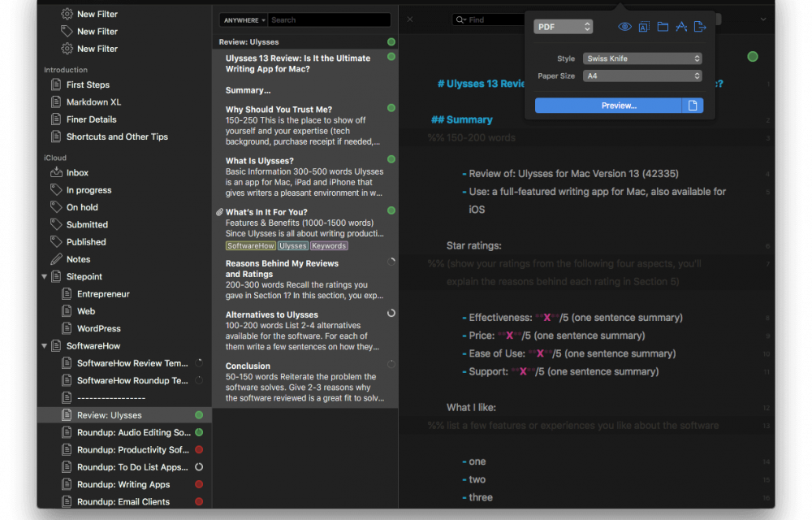This screenshot has height=520, width=812.
Task: Click the red goal circle on Roundup: Email Clients
Action: coord(199,501)
